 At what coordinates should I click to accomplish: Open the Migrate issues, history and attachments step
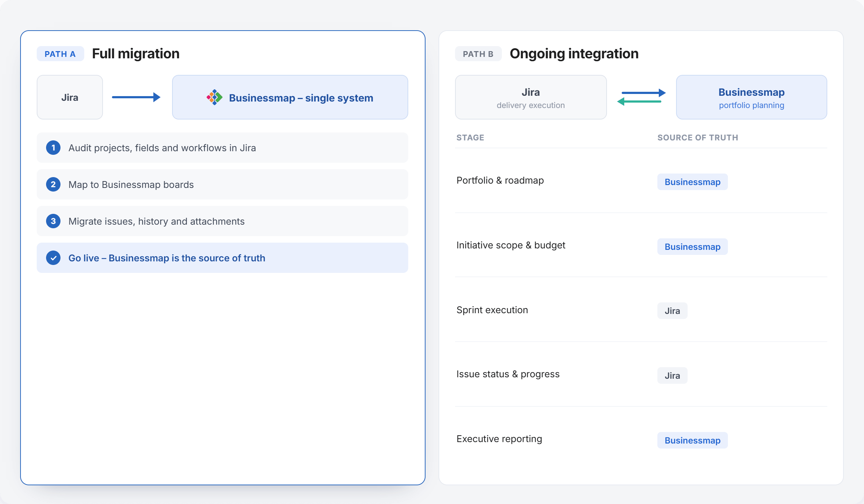point(222,221)
